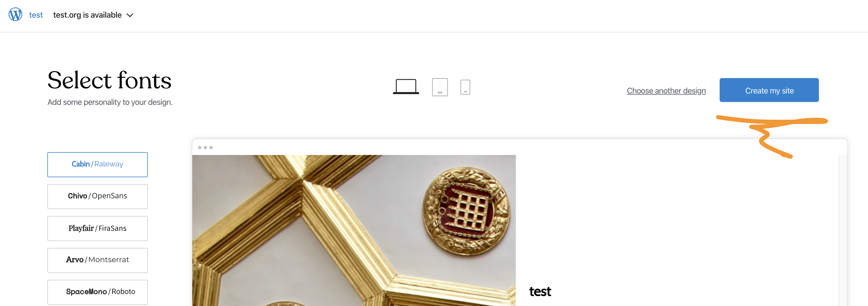Click the preview pane vertical scrollbar
This screenshot has width=868, height=306.
(x=843, y=230)
